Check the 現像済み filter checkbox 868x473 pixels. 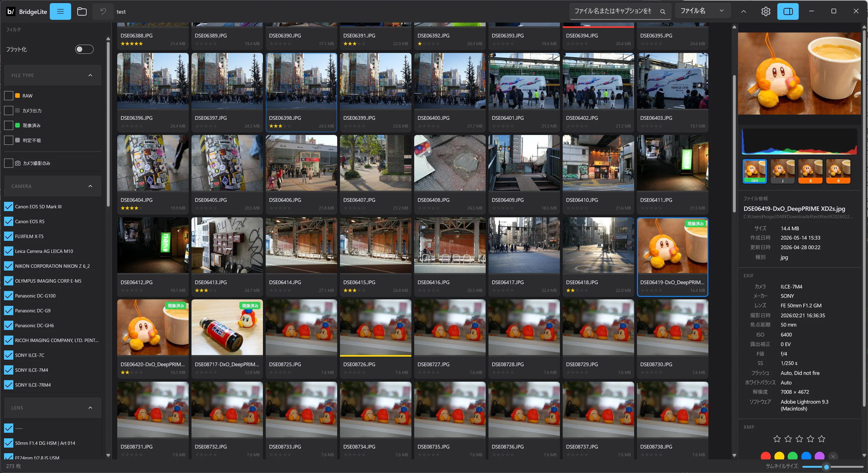tap(9, 125)
